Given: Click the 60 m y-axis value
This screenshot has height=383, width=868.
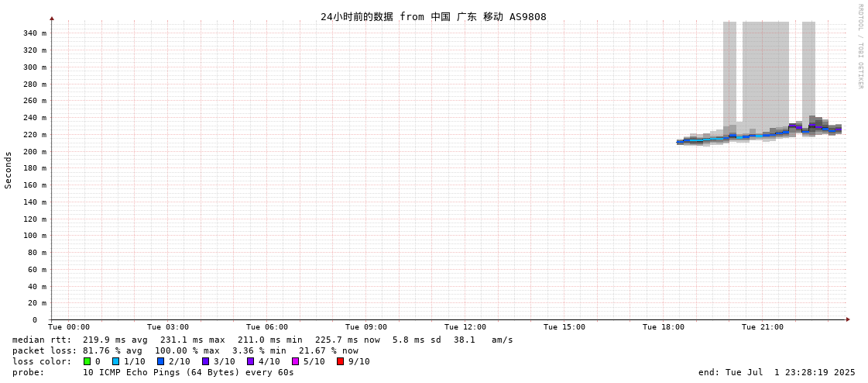Looking at the screenshot, I should click(x=37, y=269).
